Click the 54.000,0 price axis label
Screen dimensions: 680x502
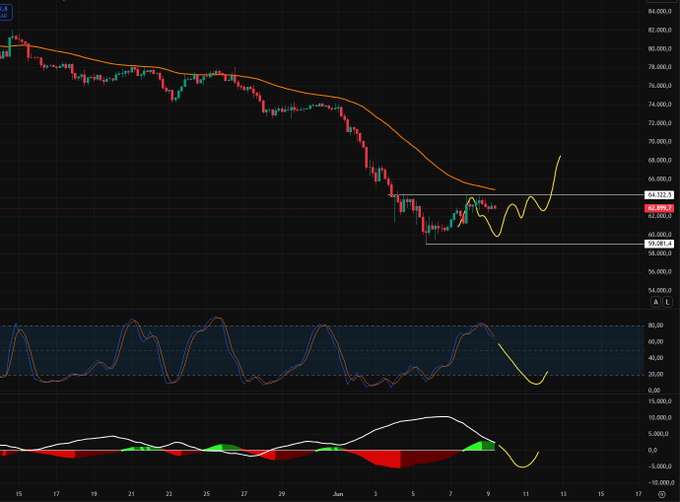pos(659,290)
